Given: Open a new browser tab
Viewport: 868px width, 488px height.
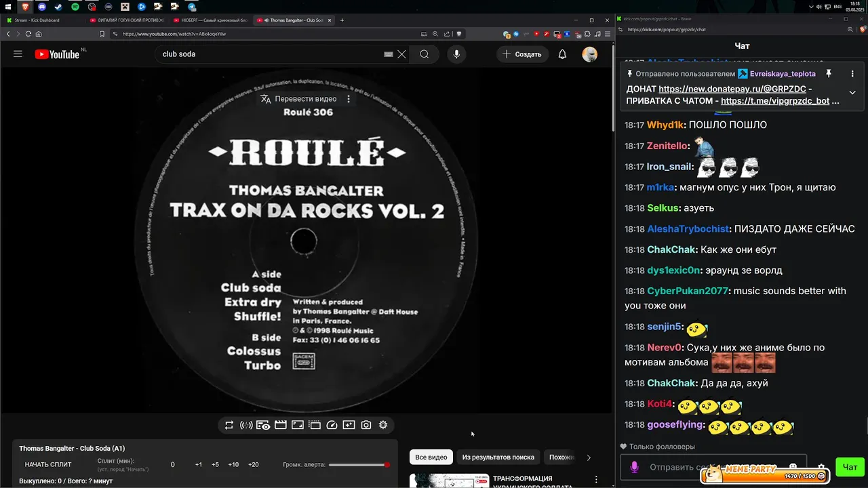Looking at the screenshot, I should [x=342, y=20].
